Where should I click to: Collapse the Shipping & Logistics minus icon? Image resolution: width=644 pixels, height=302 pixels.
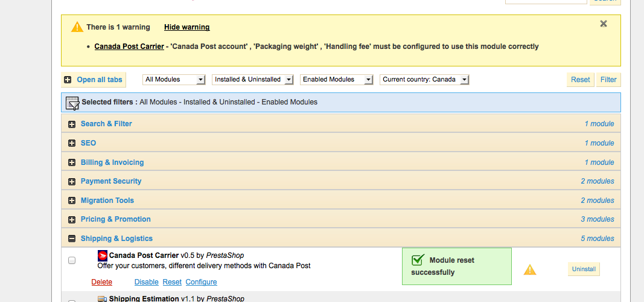72,239
